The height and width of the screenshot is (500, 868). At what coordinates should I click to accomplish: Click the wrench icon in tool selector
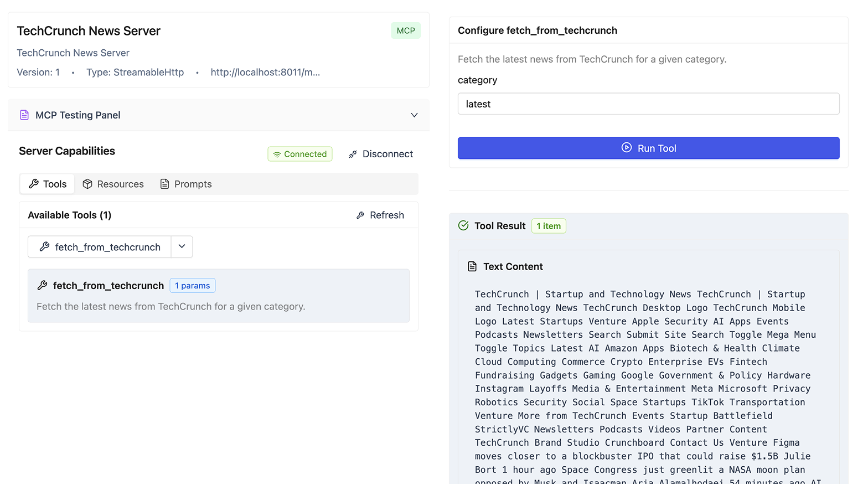[x=45, y=247]
